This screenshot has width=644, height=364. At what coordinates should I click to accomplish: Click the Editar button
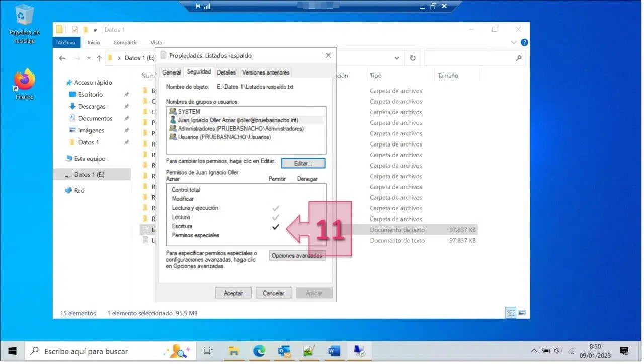(x=303, y=164)
